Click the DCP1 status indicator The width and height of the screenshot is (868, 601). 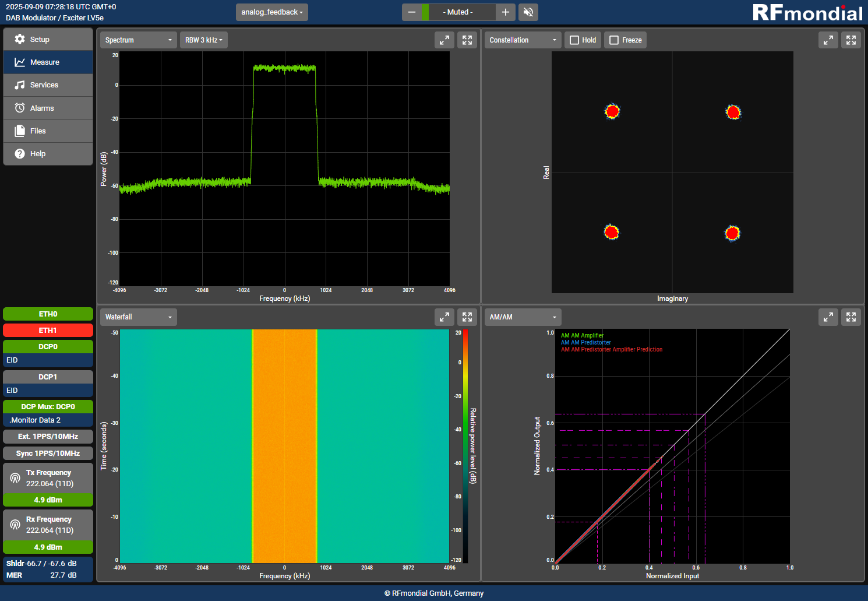tap(48, 377)
